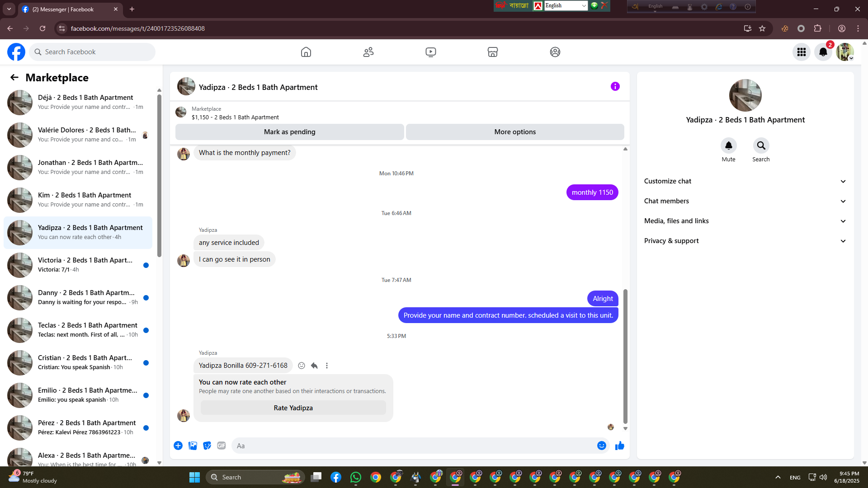Screen dimensions: 868x488
Task: Click the conversation list scrollbar
Action: pyautogui.click(x=159, y=175)
